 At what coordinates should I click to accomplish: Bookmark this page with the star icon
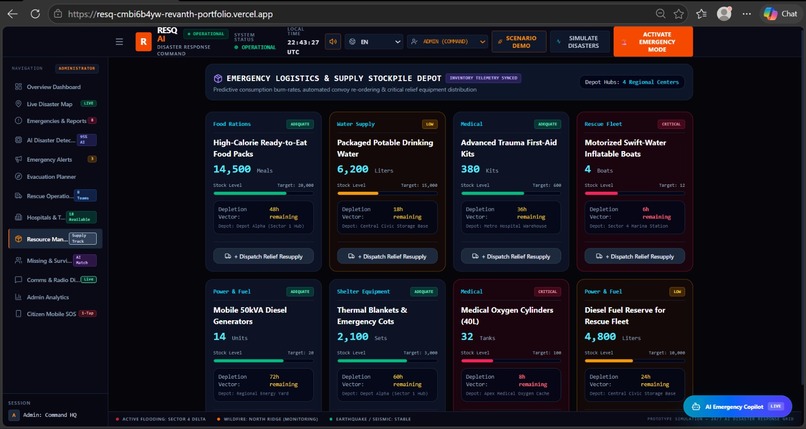point(679,14)
